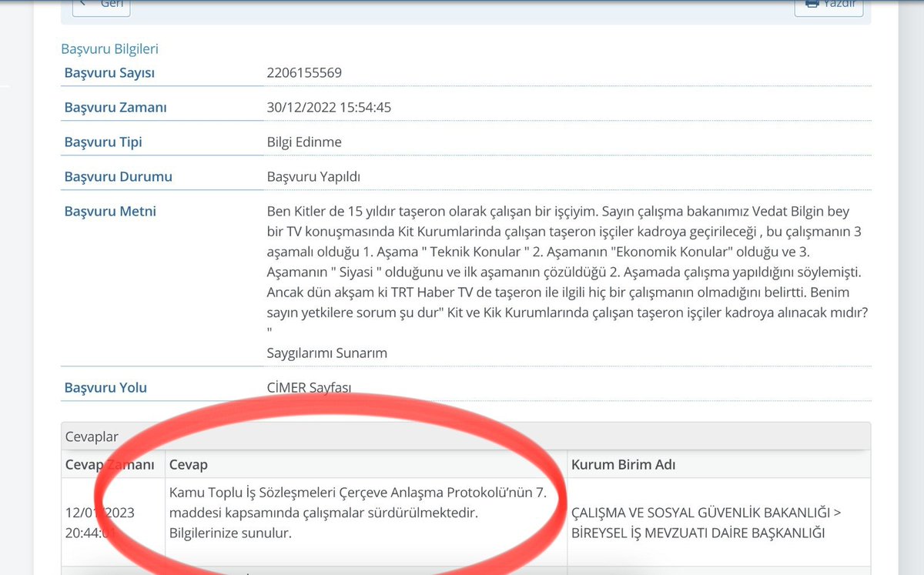
Task: Select the Bilgi Edinme value
Action: pos(304,141)
